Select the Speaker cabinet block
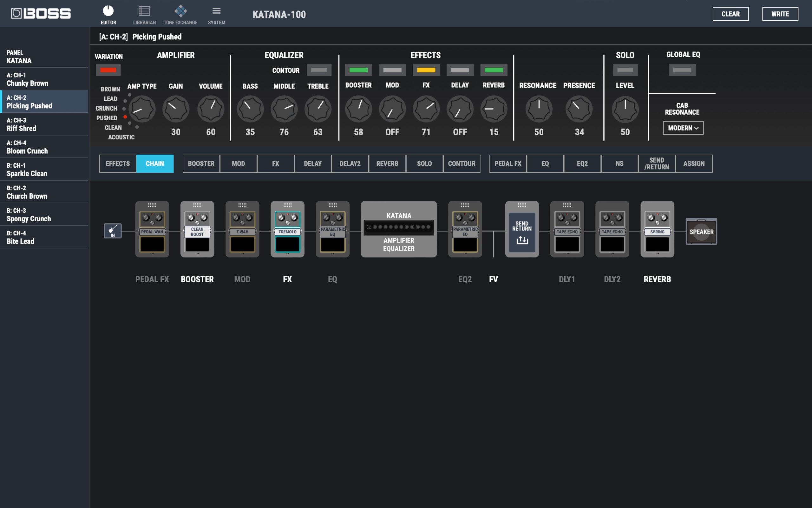 click(x=701, y=231)
